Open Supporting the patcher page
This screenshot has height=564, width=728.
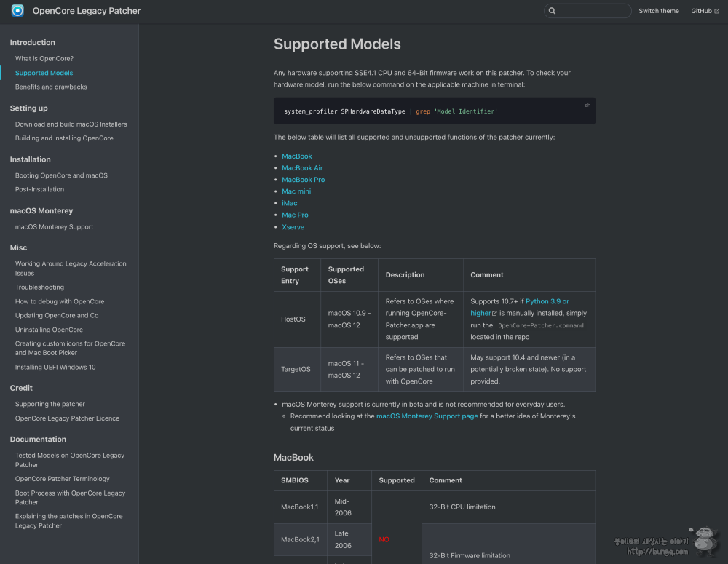point(50,404)
